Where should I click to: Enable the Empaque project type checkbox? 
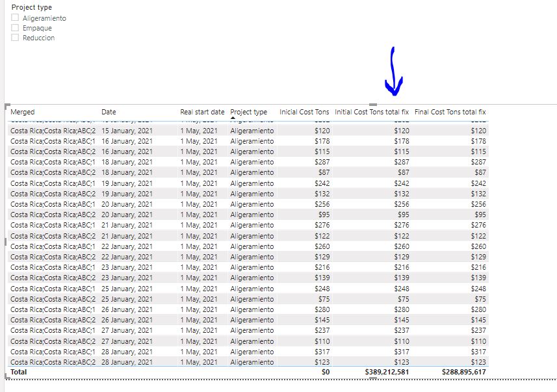point(15,27)
